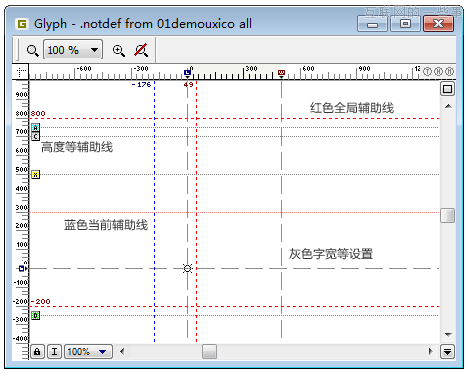This screenshot has width=468, height=376.
Task: Toggle the first circled H indicator
Action: [439, 71]
